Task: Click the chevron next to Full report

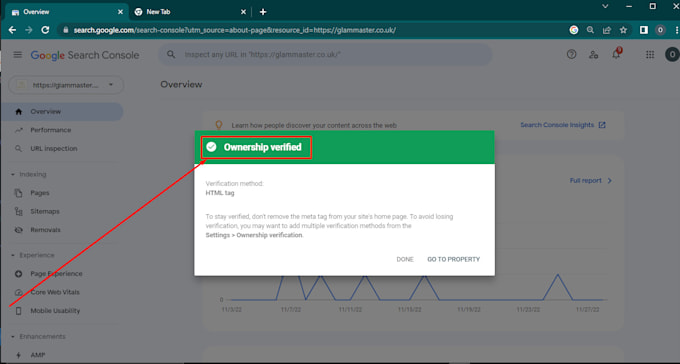Action: (609, 180)
